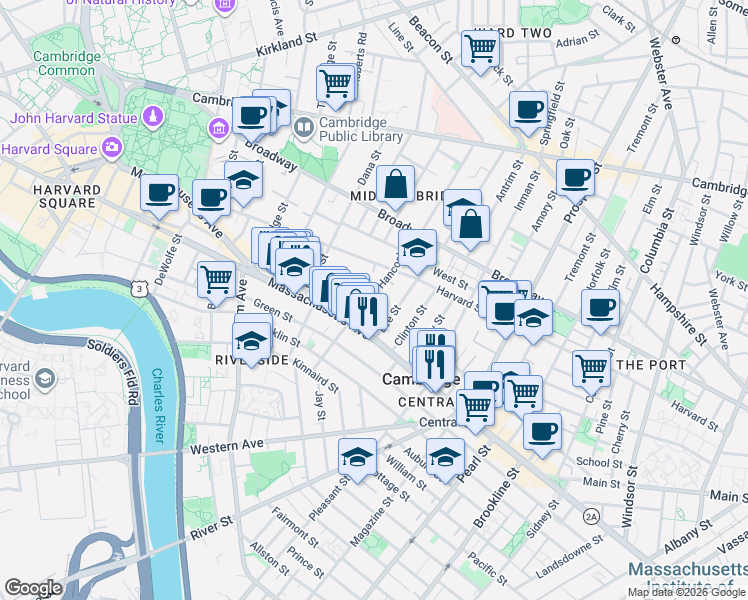This screenshot has width=748, height=600.
Task: Click the 'WARD TWO' neighborhood label
Action: coord(513,33)
